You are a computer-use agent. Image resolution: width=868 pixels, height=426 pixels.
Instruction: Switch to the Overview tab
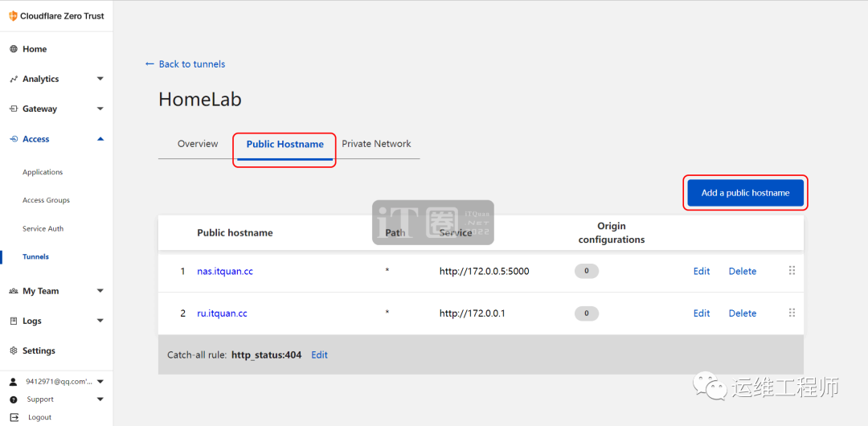(198, 144)
